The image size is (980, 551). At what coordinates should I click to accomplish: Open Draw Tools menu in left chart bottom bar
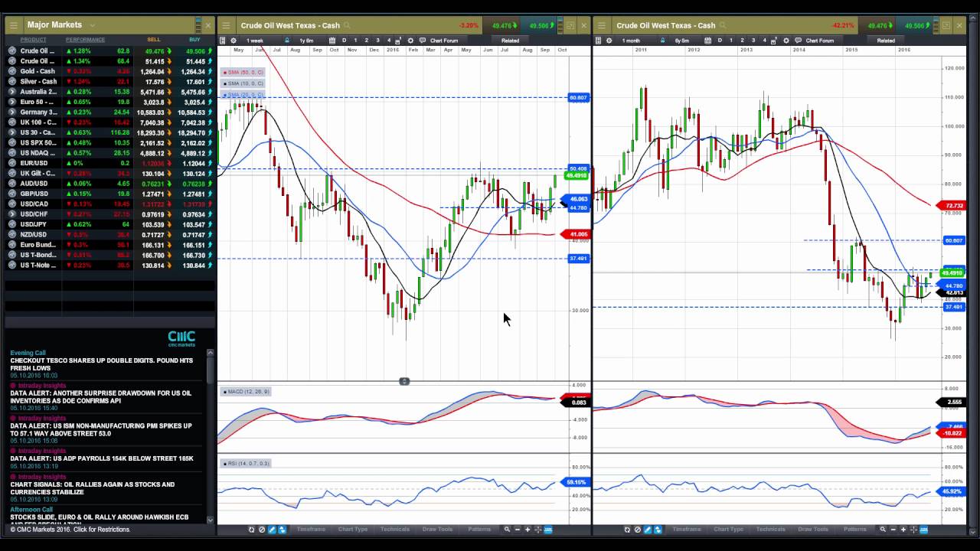[437, 529]
